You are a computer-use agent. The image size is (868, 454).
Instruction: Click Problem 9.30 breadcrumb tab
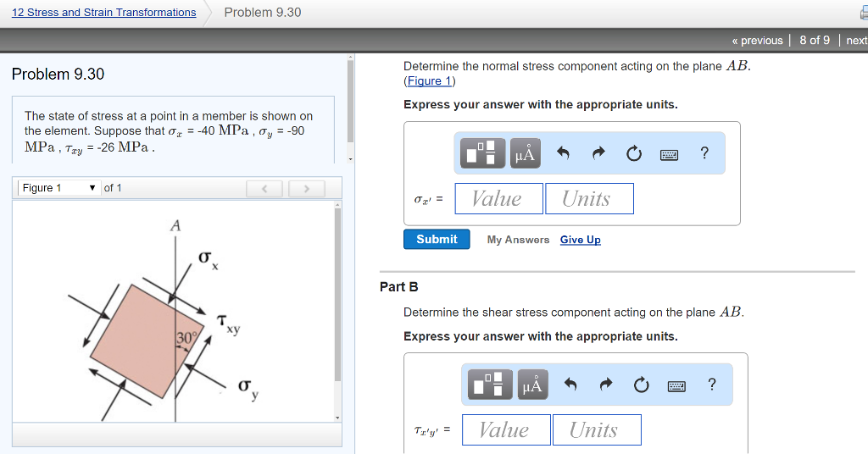coord(263,12)
